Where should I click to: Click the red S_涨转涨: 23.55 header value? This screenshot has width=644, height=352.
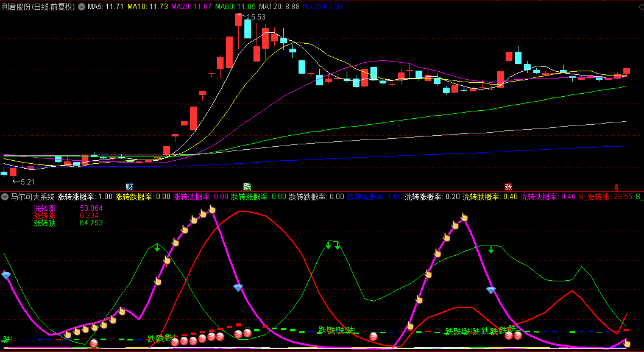[606, 197]
